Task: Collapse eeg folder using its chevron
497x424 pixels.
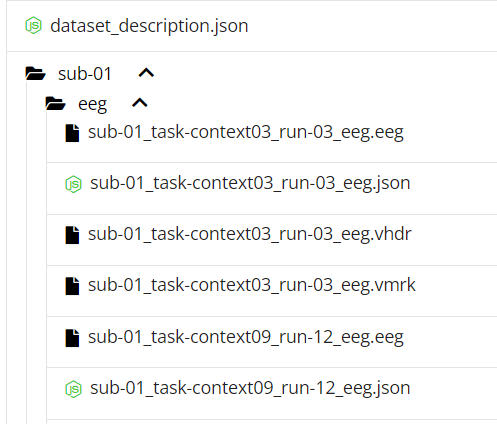Action: (x=140, y=103)
